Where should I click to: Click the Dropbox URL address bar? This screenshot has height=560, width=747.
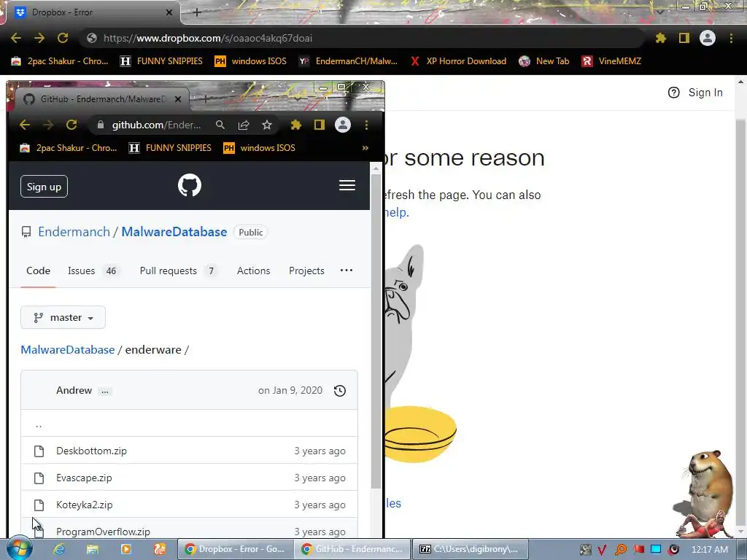pos(362,38)
